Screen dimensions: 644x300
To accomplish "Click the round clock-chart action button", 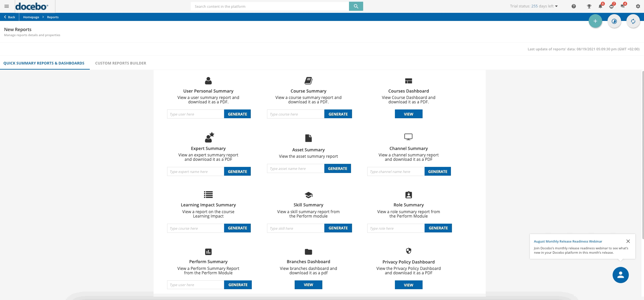I will click(x=614, y=21).
